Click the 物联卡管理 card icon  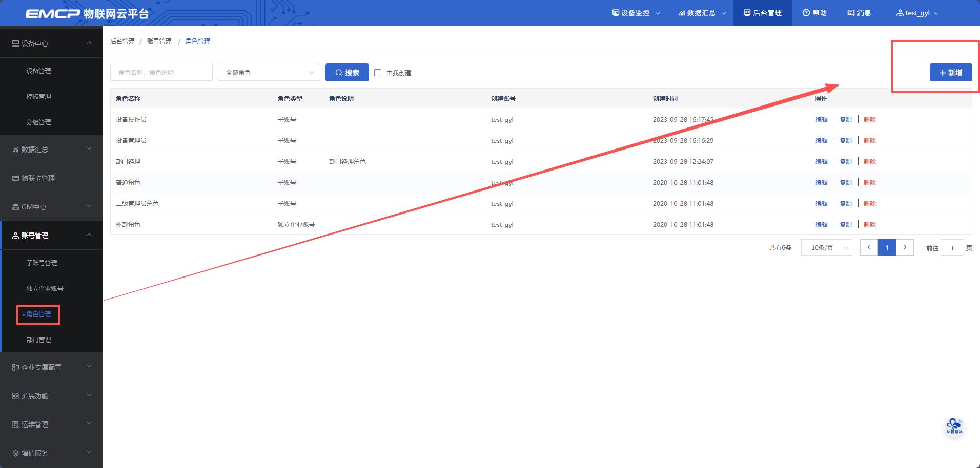15,178
